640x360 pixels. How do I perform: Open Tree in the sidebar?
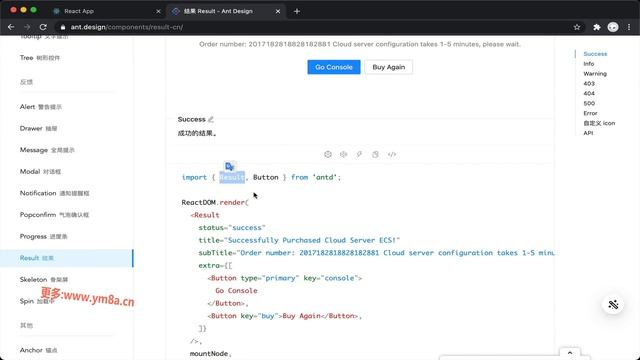pyautogui.click(x=40, y=58)
